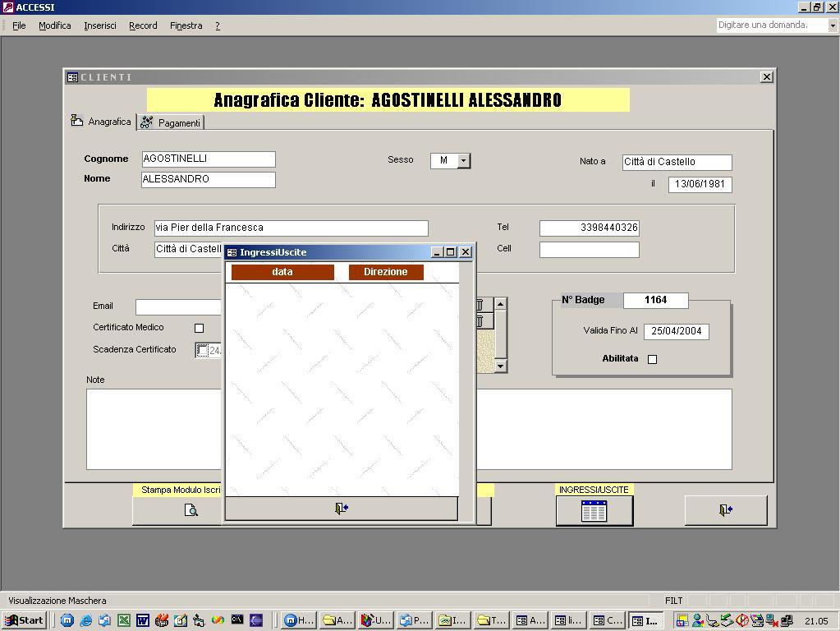Click the MSN Messenger tray icon
The width and height of the screenshot is (840, 631).
(697, 620)
